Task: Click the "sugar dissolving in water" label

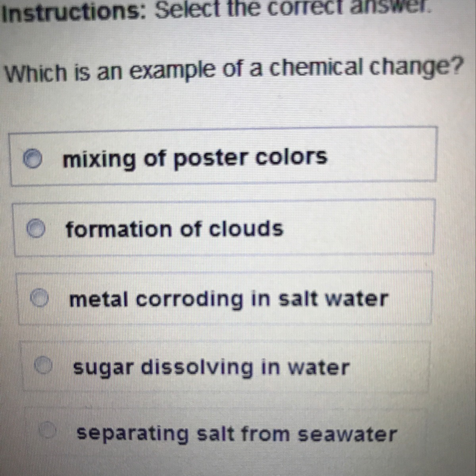Action: [211, 367]
